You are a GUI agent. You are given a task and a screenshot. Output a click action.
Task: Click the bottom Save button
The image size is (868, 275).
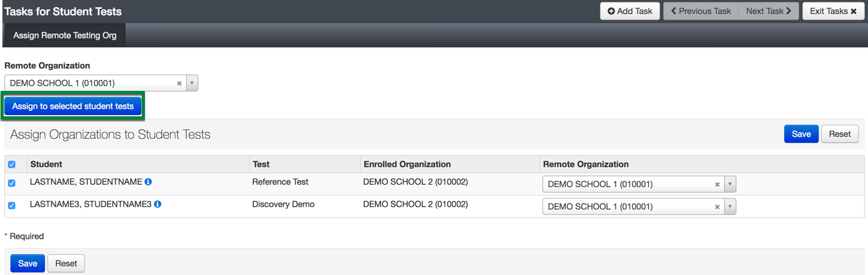click(27, 263)
